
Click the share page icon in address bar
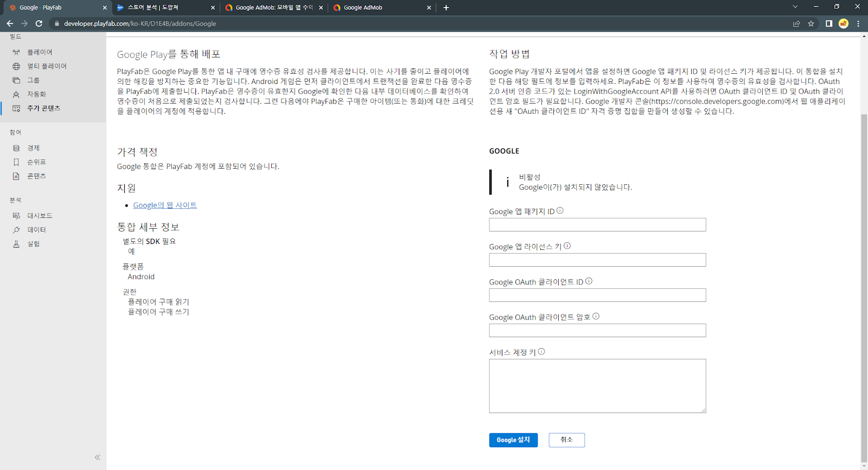tap(796, 23)
